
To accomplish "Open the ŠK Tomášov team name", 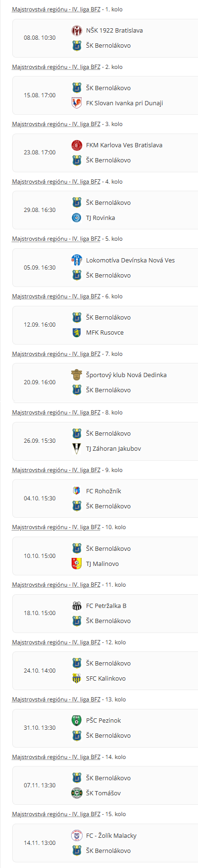I will [x=103, y=793].
